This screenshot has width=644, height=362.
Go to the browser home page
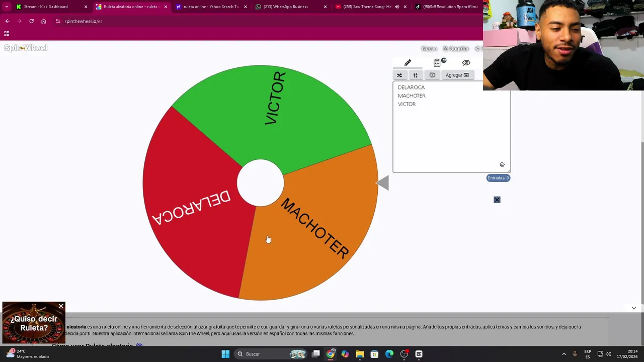43,21
